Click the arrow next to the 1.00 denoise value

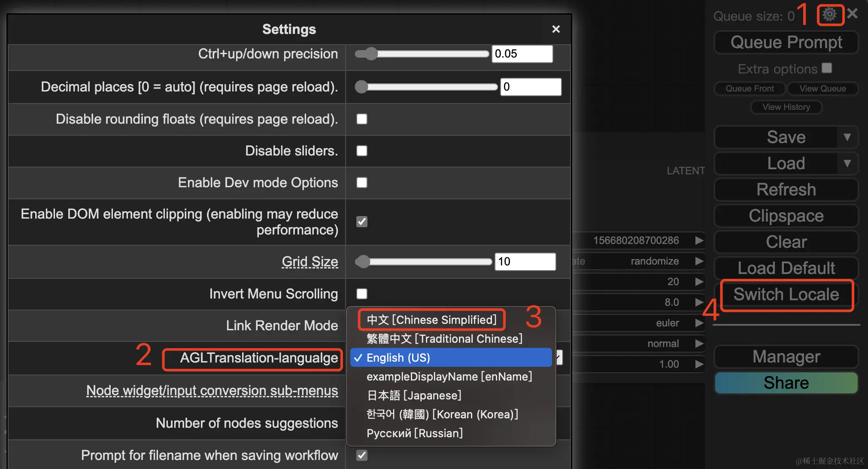pyautogui.click(x=699, y=364)
